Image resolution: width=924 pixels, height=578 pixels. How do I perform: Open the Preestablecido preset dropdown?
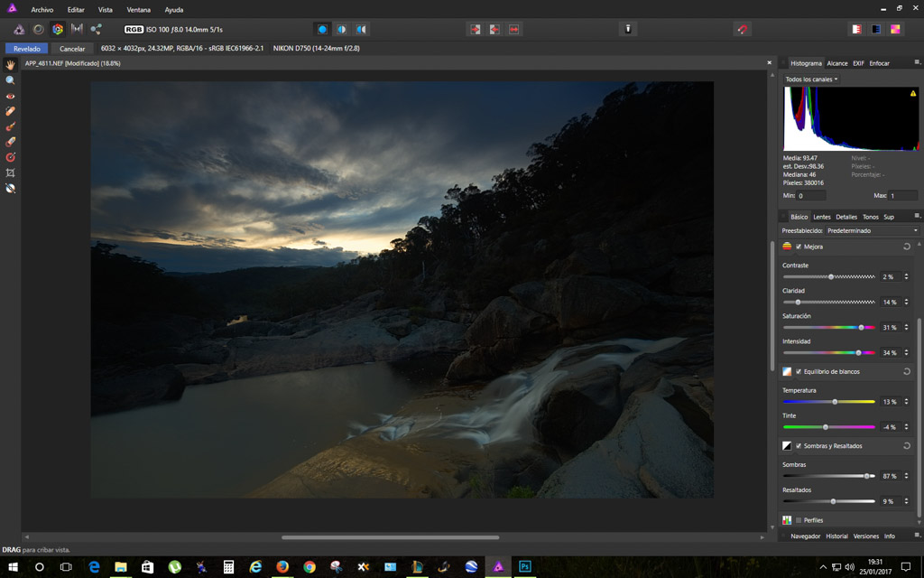(x=871, y=230)
